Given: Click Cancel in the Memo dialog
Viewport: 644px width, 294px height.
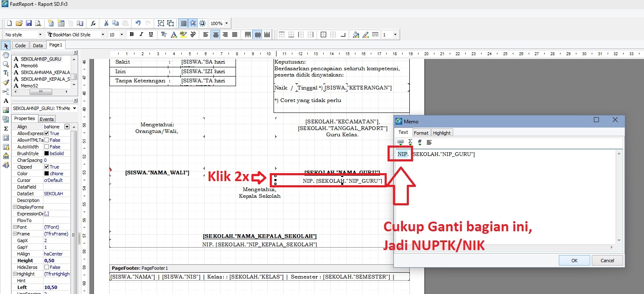Looking at the screenshot, I should pos(607,260).
